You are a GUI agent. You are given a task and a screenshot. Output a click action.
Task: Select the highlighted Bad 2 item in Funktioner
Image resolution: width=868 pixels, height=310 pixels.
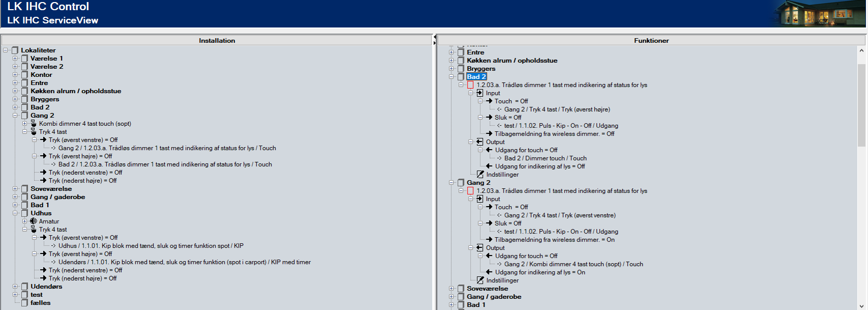477,77
